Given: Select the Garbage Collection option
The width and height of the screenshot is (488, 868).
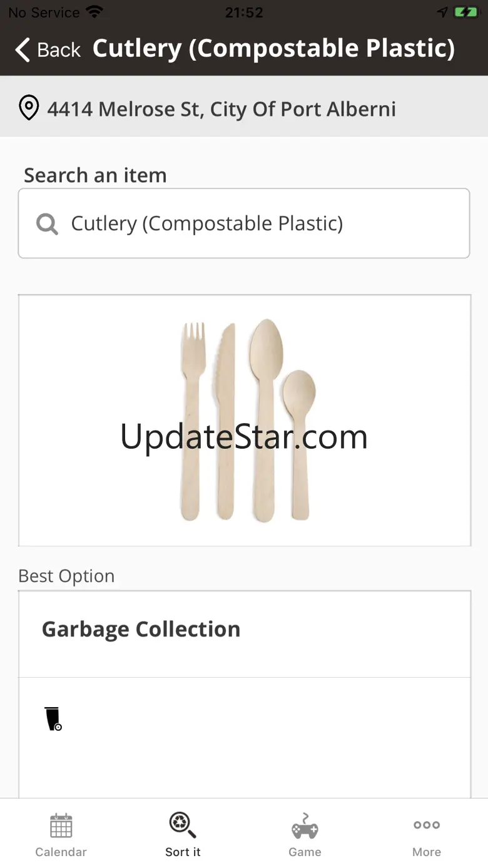Looking at the screenshot, I should tap(245, 634).
